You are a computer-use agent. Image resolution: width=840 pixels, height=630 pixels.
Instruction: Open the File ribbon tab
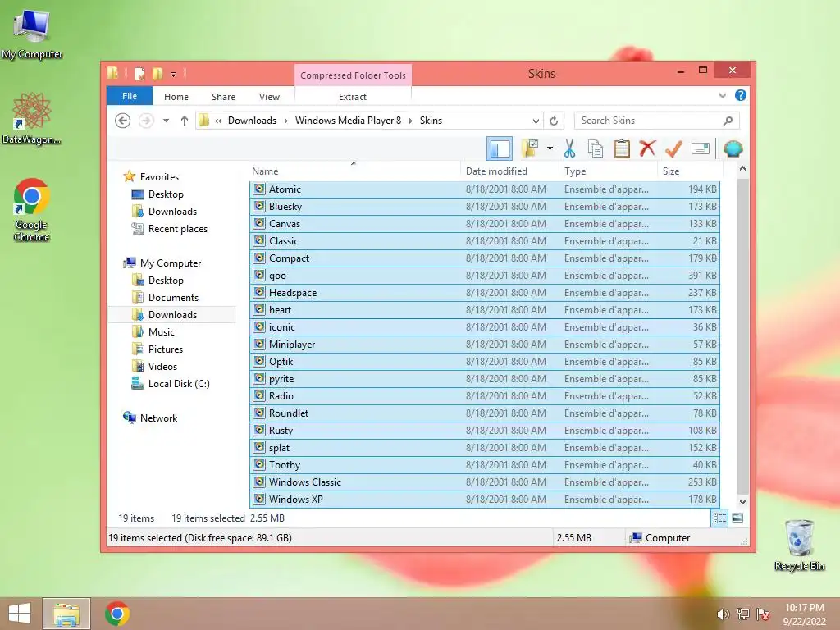click(x=129, y=96)
